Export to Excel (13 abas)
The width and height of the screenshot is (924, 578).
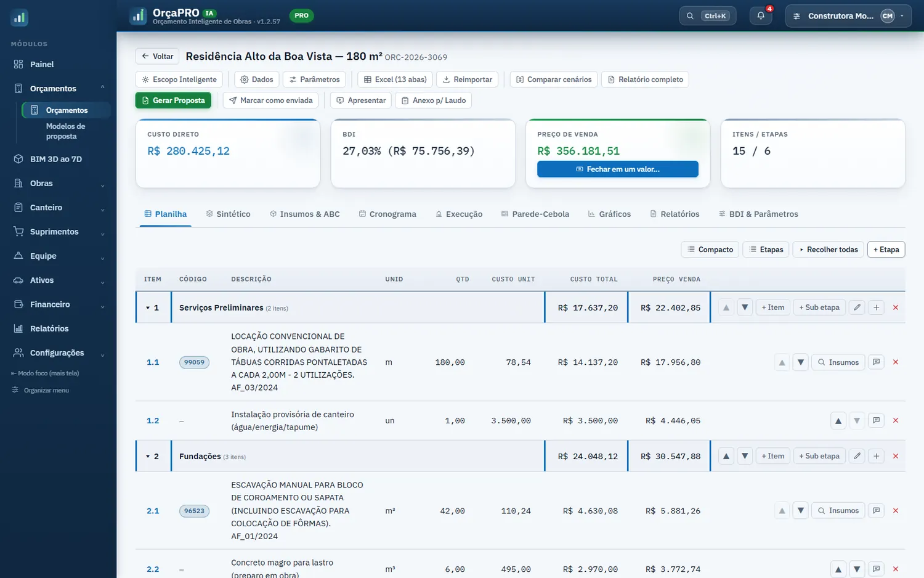(x=395, y=79)
